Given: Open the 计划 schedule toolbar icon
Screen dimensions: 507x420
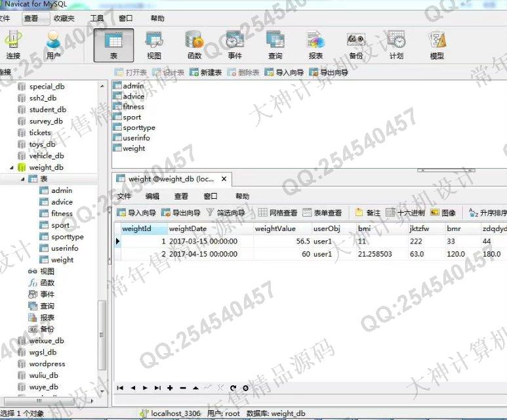Looking at the screenshot, I should tap(396, 45).
